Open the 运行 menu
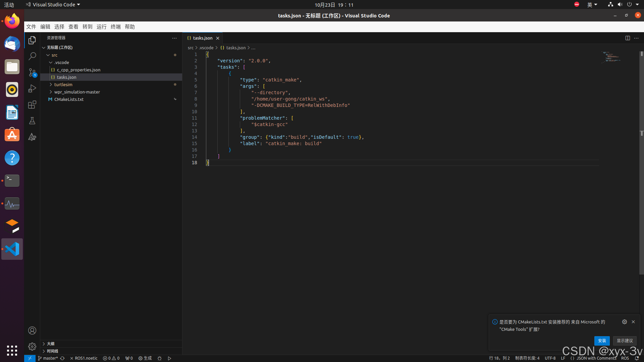 [102, 27]
